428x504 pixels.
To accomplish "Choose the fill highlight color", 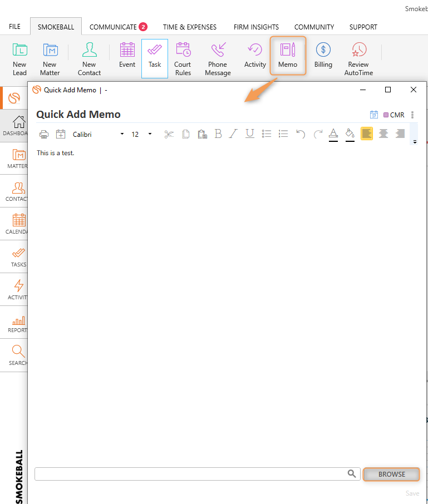I will 350,135.
